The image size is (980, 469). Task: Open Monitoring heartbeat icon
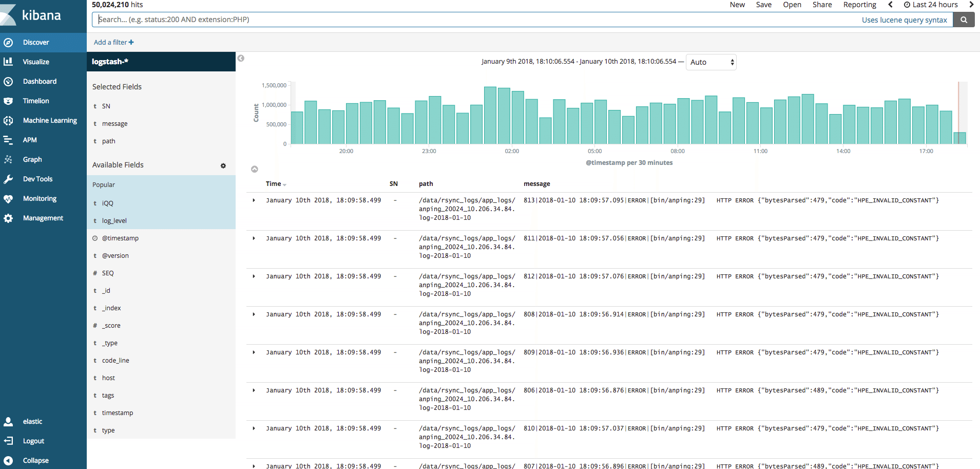(x=8, y=198)
